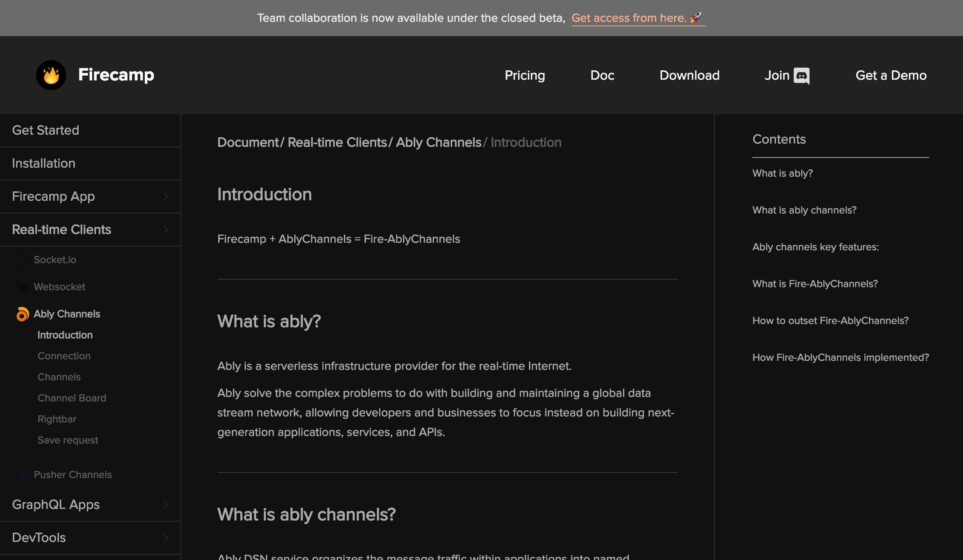Click Document in the breadcrumb
This screenshot has height=560, width=963.
248,142
